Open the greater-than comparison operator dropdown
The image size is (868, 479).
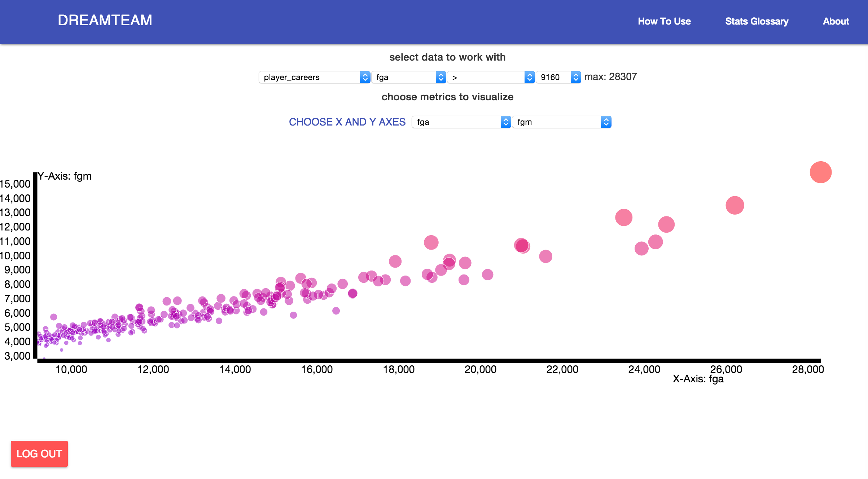point(491,77)
